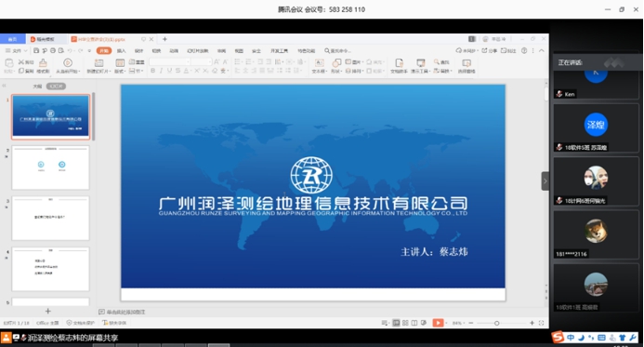This screenshot has width=644, height=347.
Task: Toggle Underline formatting button
Action: tap(169, 71)
